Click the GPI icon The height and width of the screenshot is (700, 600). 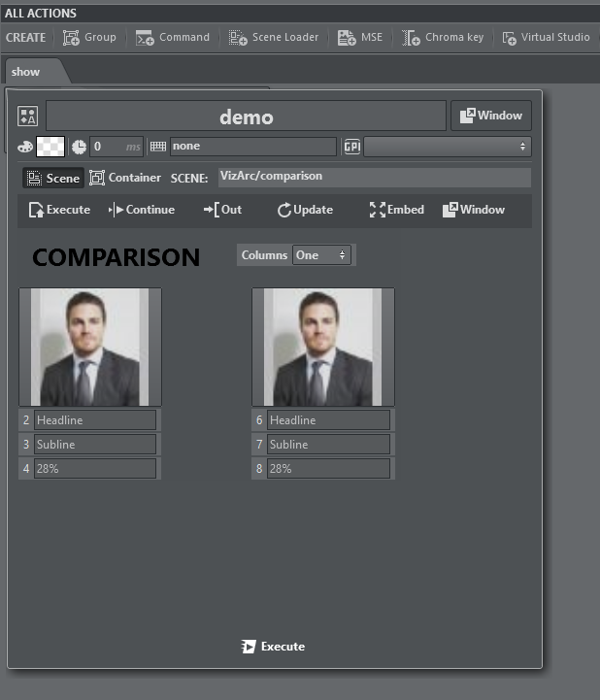tap(352, 147)
